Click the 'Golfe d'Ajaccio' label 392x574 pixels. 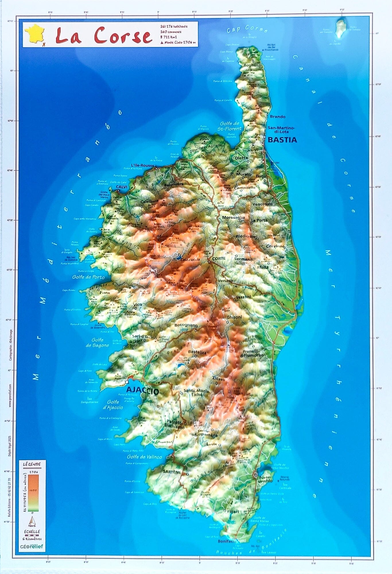(x=113, y=405)
